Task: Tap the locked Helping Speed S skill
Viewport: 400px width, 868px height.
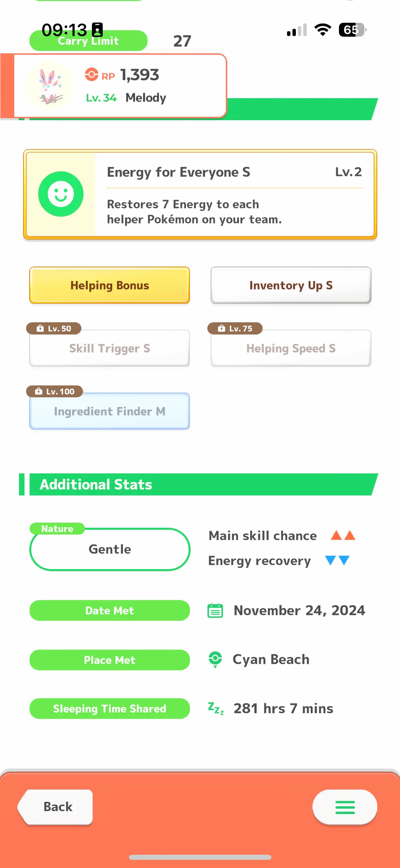Action: tap(291, 348)
